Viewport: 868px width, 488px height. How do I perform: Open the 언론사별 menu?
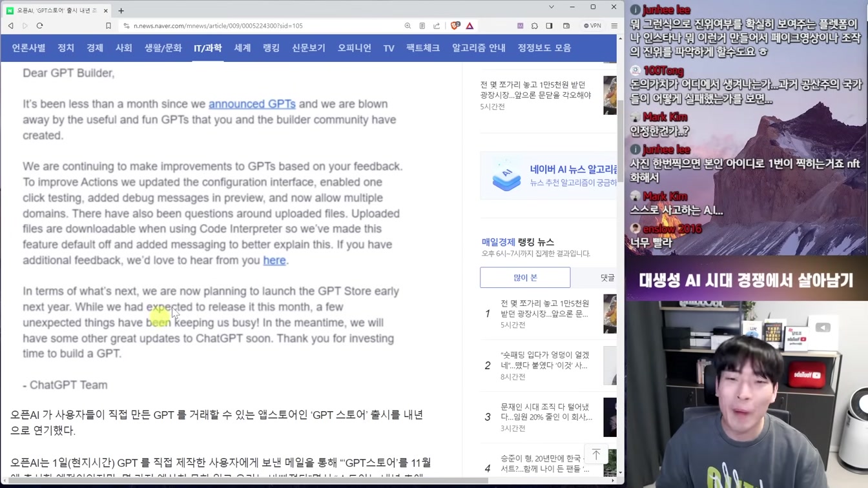coord(28,48)
